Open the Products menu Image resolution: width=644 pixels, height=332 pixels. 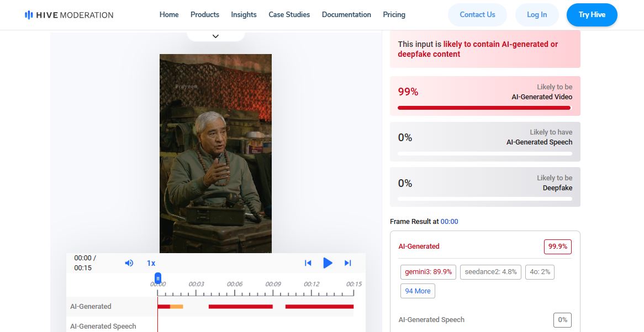[204, 14]
